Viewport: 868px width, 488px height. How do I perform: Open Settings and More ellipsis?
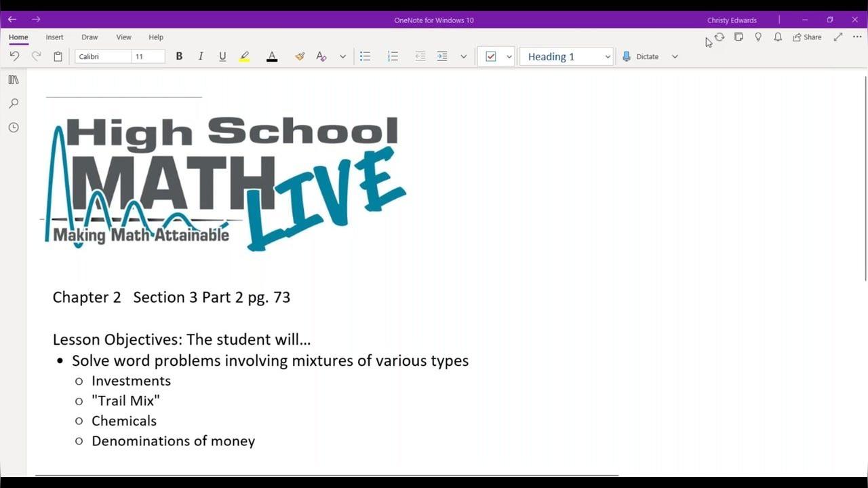coord(857,37)
